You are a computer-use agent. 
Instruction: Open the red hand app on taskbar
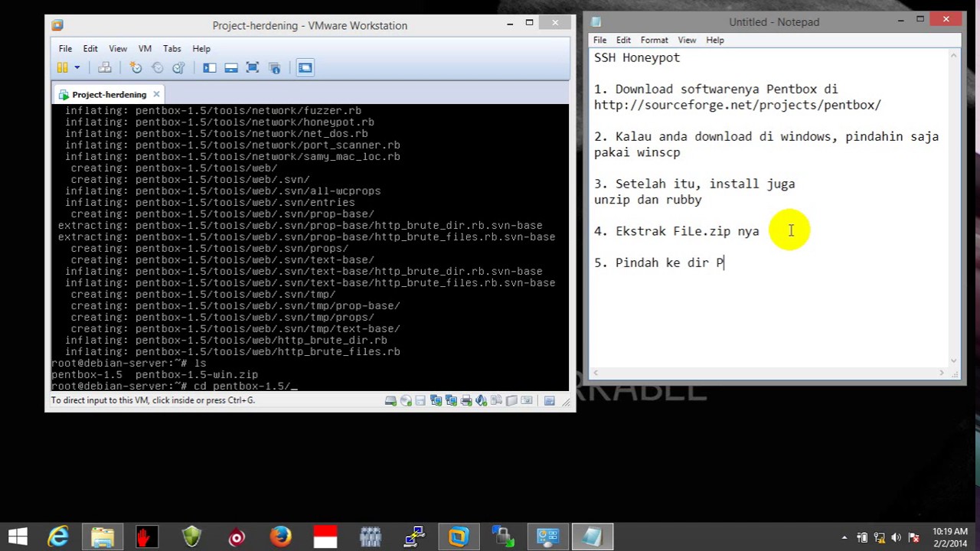(146, 537)
